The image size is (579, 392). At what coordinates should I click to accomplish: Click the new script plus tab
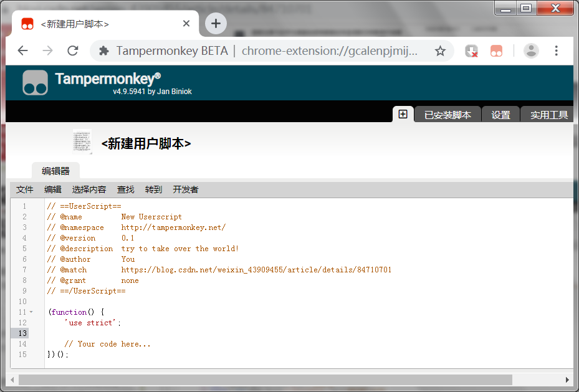(403, 115)
